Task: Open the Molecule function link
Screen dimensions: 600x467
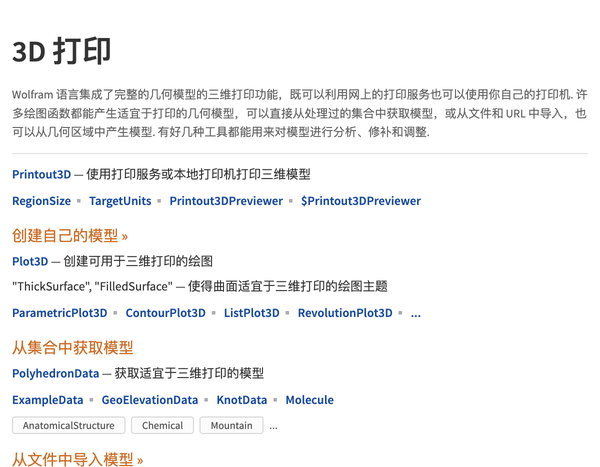Action: (310, 400)
